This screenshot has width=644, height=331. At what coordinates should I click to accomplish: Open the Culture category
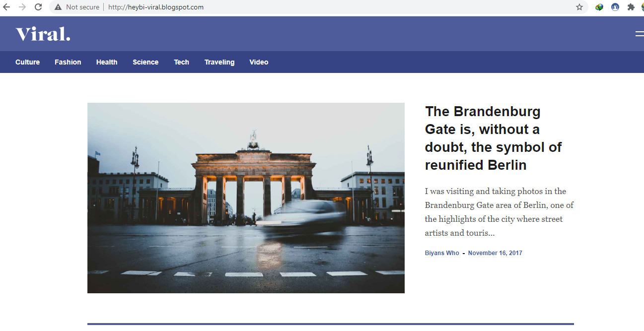(28, 62)
